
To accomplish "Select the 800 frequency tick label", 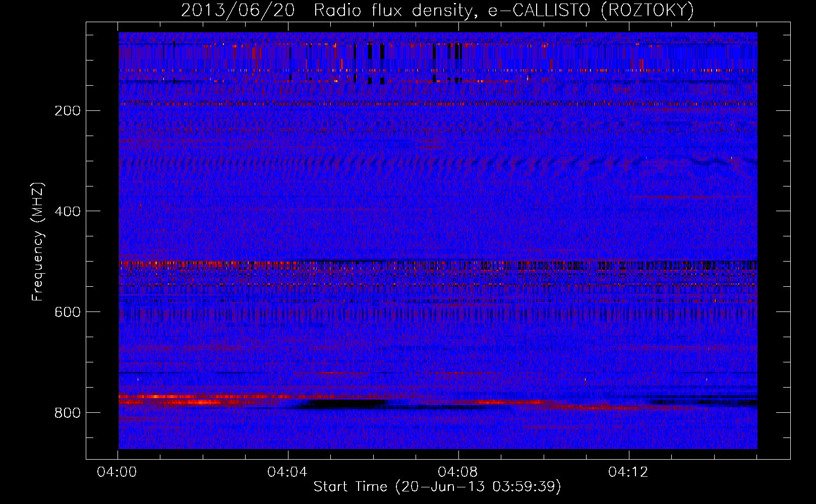I will (x=68, y=413).
